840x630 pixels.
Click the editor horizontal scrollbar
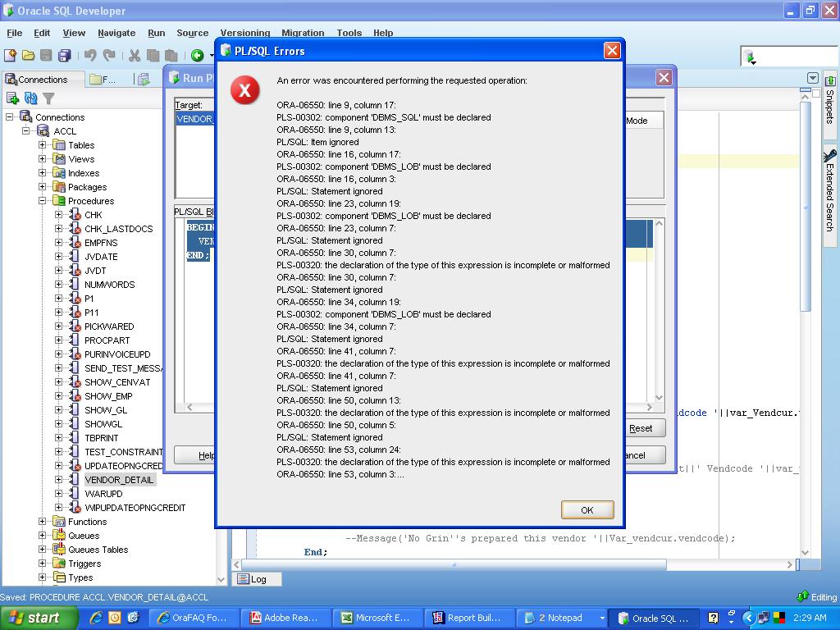[x=454, y=564]
